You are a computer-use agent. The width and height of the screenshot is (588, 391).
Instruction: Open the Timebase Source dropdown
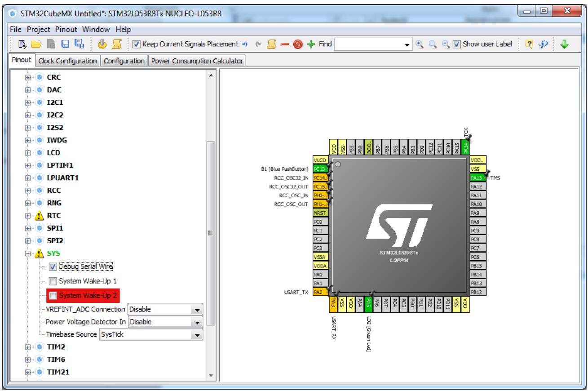[x=197, y=335]
